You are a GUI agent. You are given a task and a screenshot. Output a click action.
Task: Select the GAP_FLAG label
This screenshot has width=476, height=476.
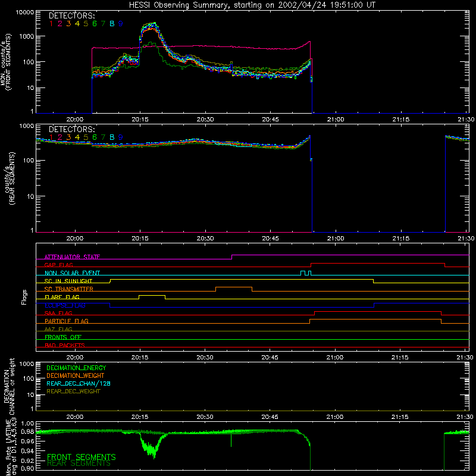(x=58, y=265)
